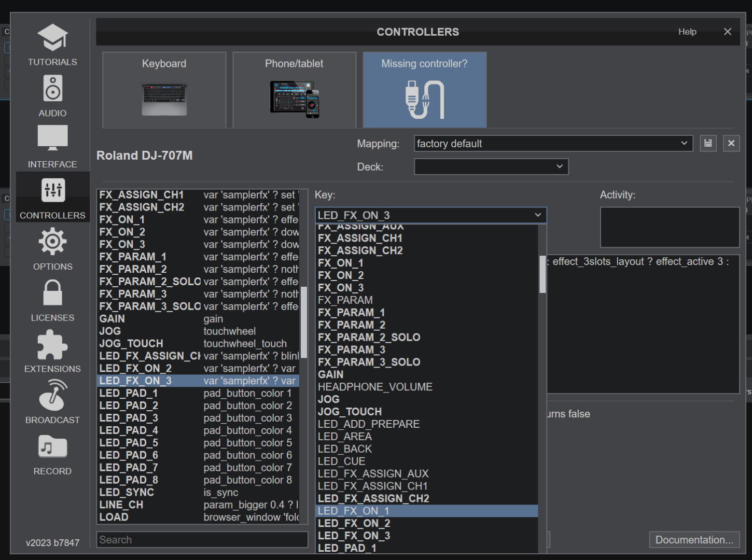This screenshot has height=560, width=752.
Task: Select FX_ASSIGN_CH2 in mapping list
Action: click(199, 207)
